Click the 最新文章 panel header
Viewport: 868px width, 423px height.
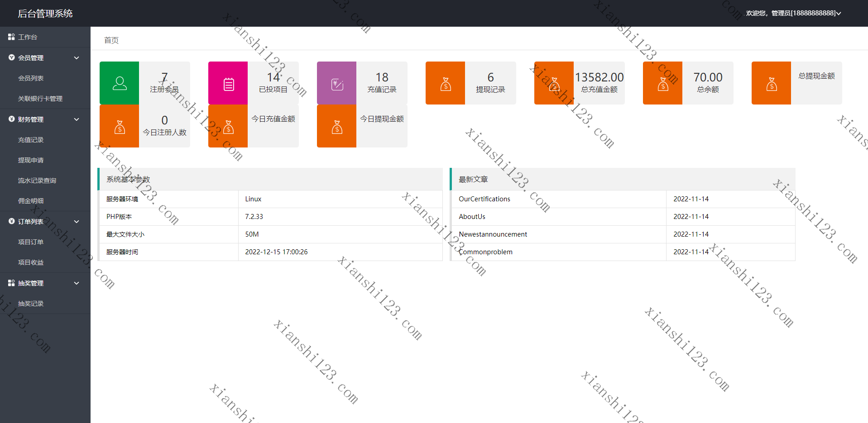[x=623, y=179]
